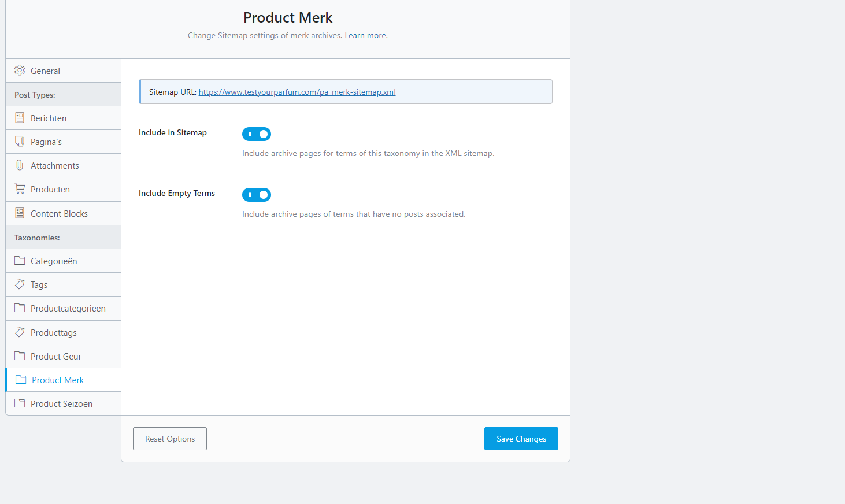The width and height of the screenshot is (845, 504).
Task: Open the Productcategorieën settings tab
Action: click(x=68, y=309)
